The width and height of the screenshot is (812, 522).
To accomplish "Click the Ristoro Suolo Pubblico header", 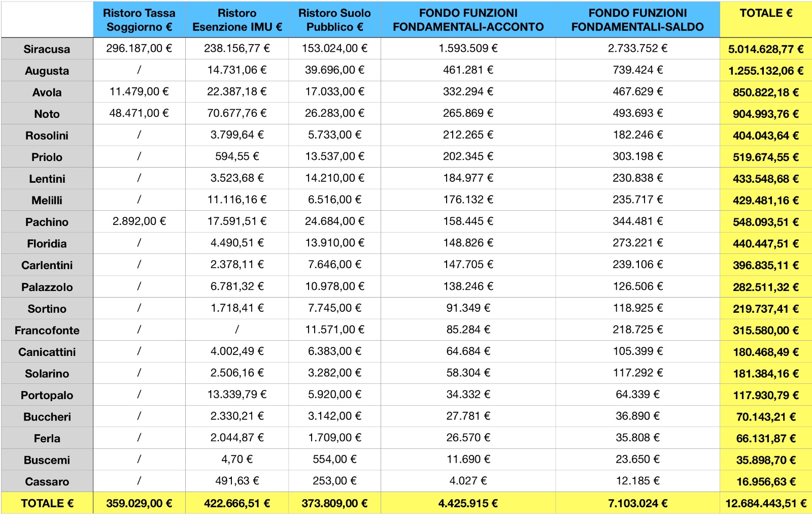I will point(334,20).
